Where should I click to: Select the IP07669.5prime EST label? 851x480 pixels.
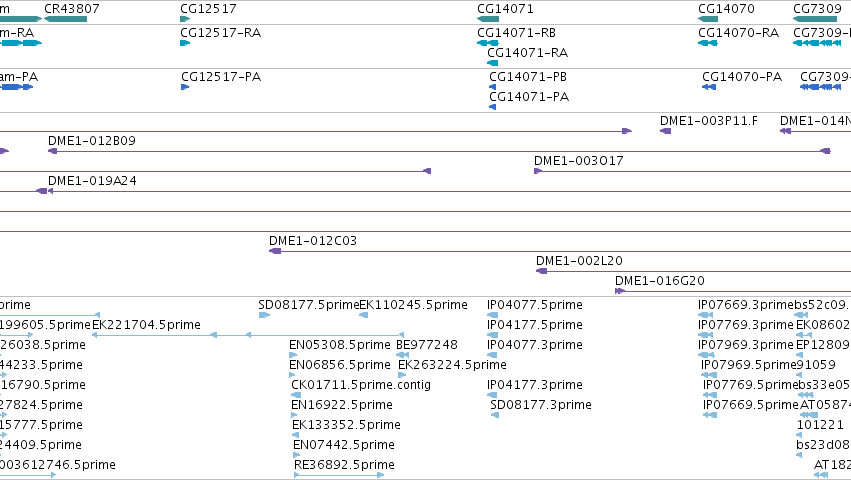(x=751, y=405)
